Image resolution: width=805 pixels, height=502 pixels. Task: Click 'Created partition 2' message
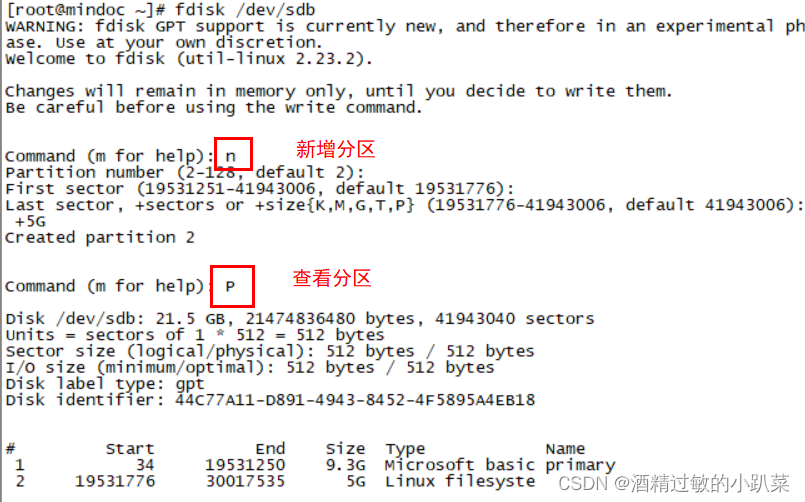pos(100,238)
